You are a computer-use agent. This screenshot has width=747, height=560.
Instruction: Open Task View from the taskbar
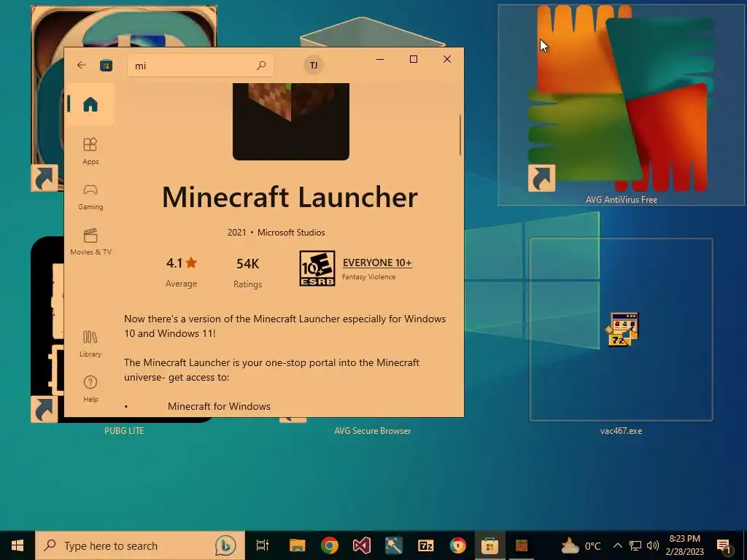pos(263,545)
